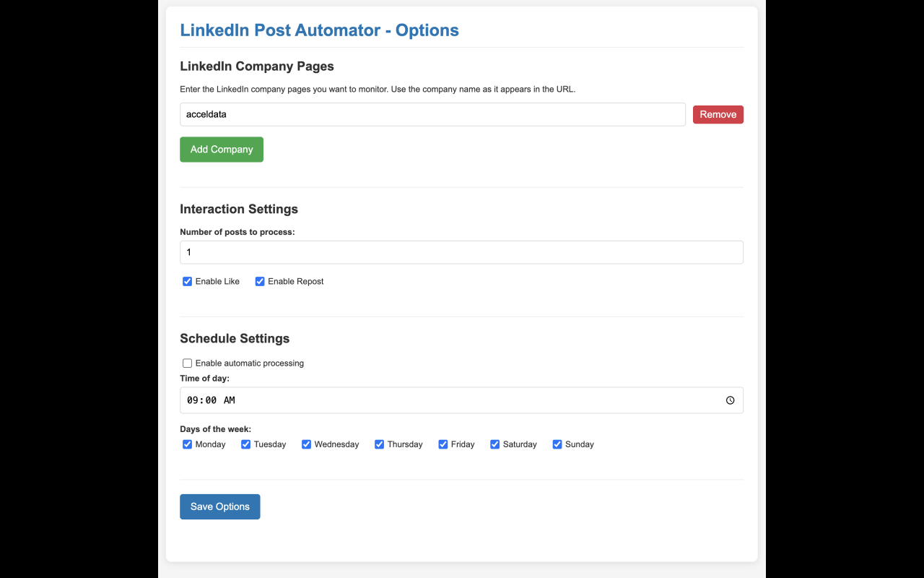Uncheck the Sunday checkbox
The width and height of the screenshot is (924, 578).
pos(557,444)
